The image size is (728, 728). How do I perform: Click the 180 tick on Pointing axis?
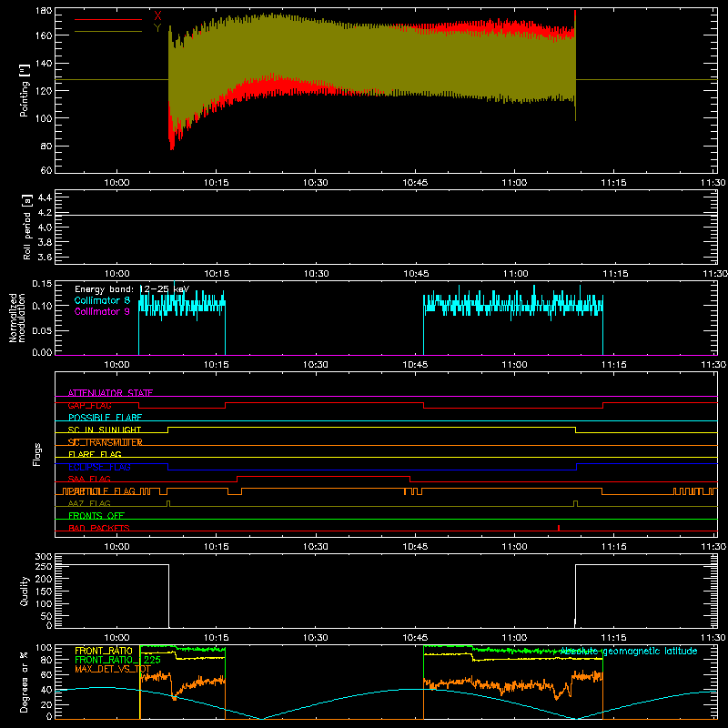44,11
